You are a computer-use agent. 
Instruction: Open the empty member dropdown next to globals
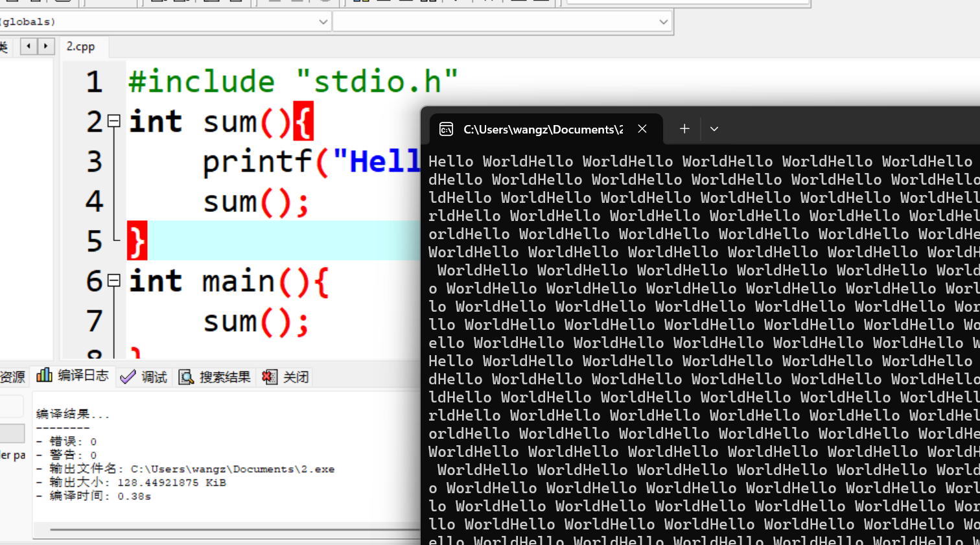tap(663, 22)
